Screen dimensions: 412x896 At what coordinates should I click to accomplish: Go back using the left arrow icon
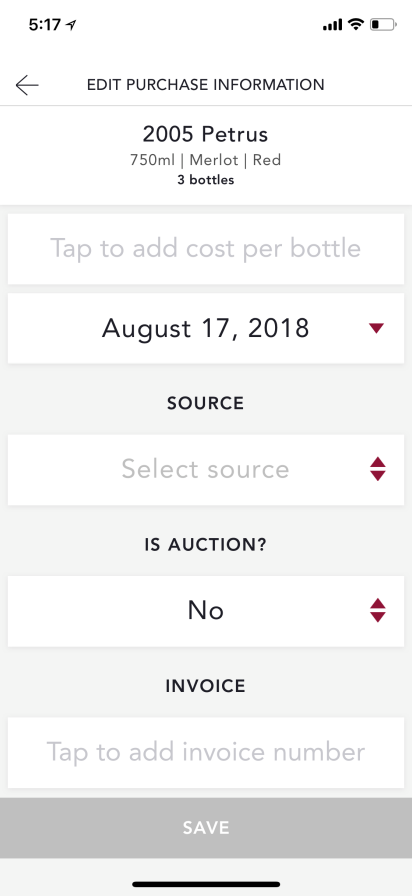point(27,85)
